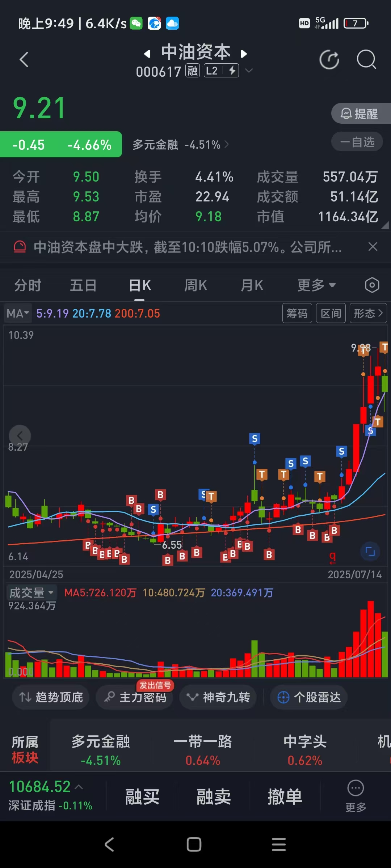Tap 撤单 cancel order
This screenshot has width=391, height=868.
285,797
